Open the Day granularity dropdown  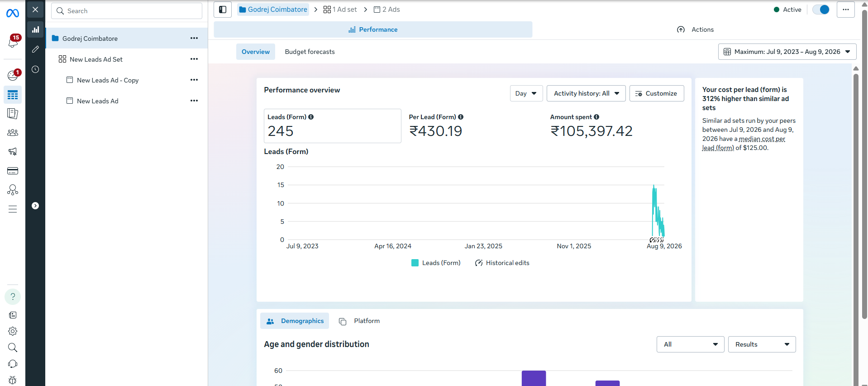tap(526, 93)
